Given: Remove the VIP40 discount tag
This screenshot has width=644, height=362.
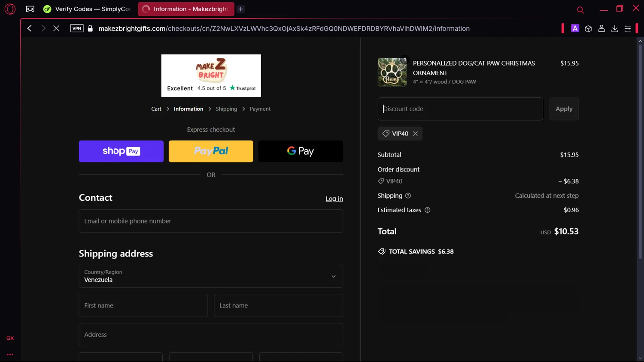Looking at the screenshot, I should tap(415, 133).
